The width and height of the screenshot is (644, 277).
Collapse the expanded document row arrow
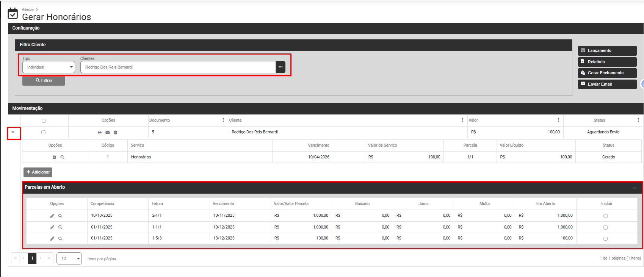[13, 132]
